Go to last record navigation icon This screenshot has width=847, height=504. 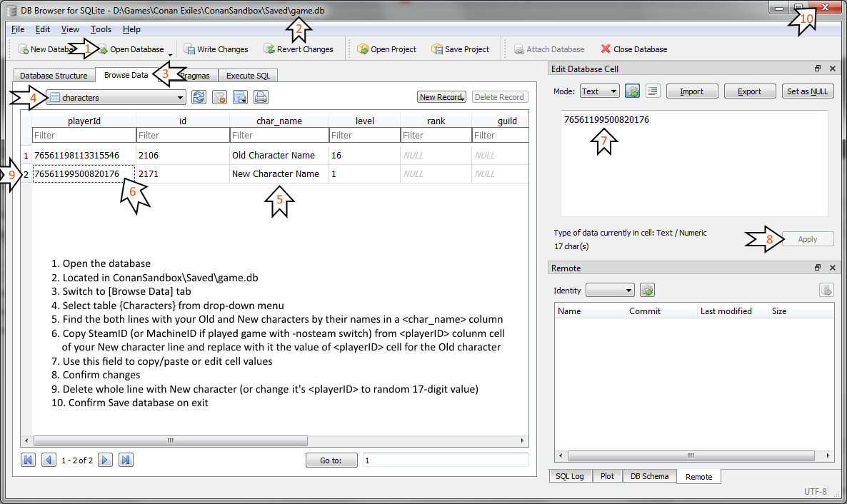click(x=125, y=460)
